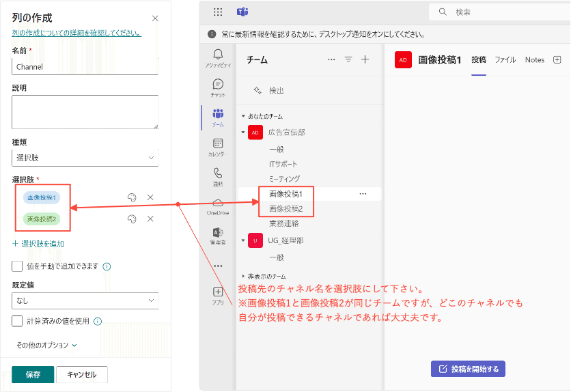Open the ミーティング channel
This screenshot has height=392, width=571.
284,179
